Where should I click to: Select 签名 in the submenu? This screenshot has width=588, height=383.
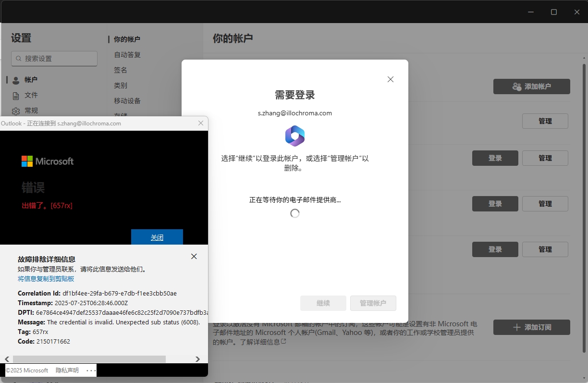(x=120, y=70)
